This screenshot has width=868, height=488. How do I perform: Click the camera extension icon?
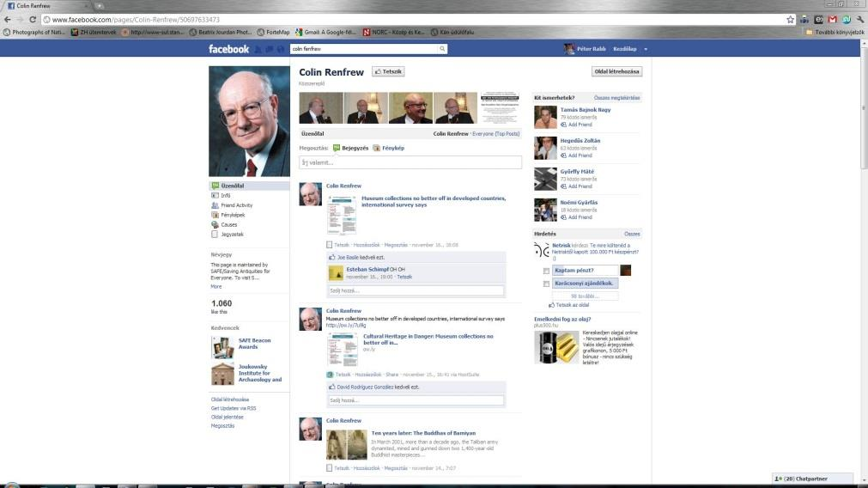point(804,20)
